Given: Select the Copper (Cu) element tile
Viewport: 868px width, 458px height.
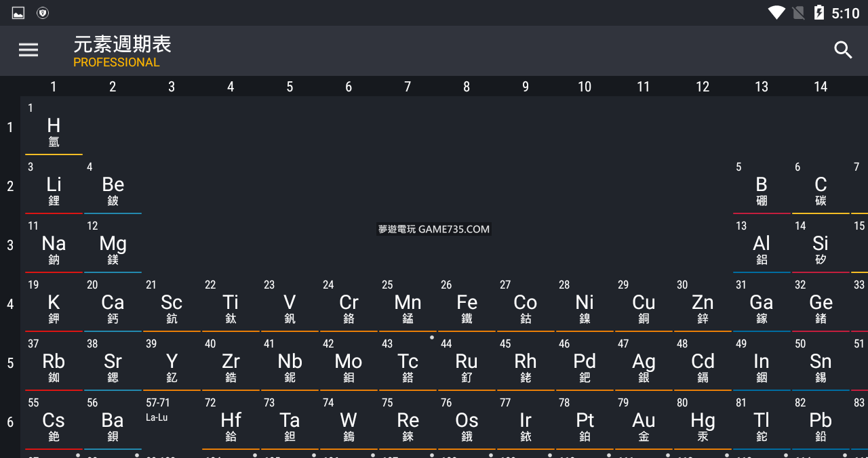Looking at the screenshot, I should coord(644,304).
